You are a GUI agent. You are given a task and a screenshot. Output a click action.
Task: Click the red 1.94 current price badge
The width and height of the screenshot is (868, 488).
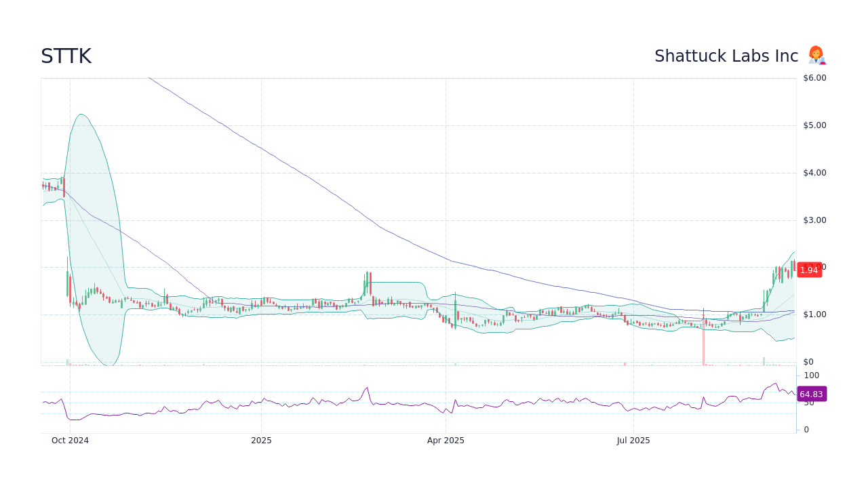[809, 270]
